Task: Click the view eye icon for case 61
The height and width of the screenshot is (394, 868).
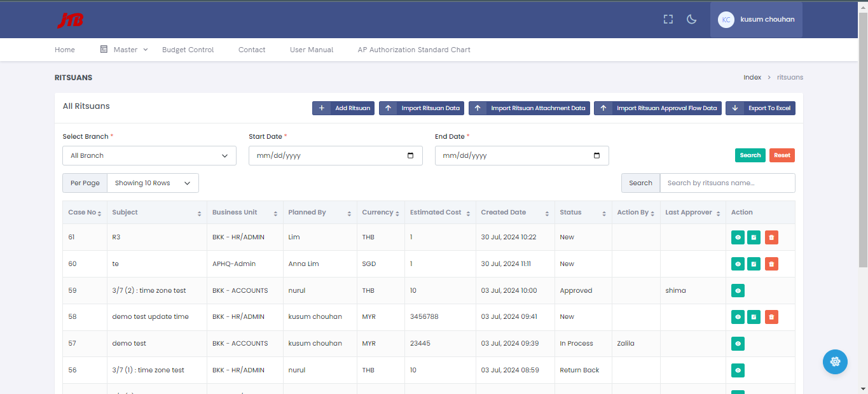Action: point(738,237)
